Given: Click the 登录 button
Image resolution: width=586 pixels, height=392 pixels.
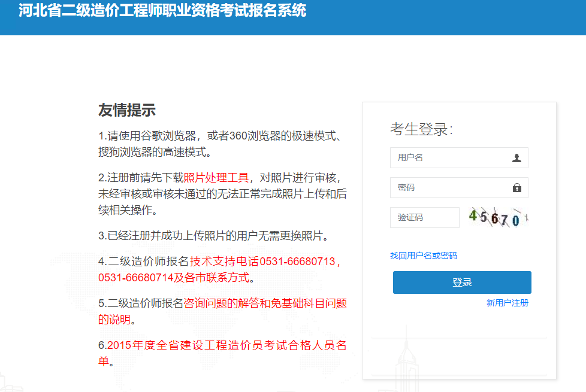Looking at the screenshot, I should (462, 282).
